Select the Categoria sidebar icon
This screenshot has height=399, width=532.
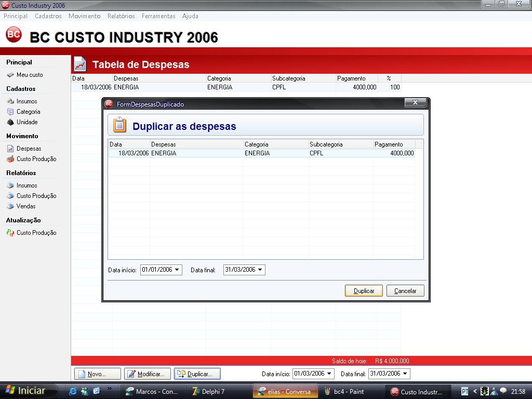(x=10, y=112)
